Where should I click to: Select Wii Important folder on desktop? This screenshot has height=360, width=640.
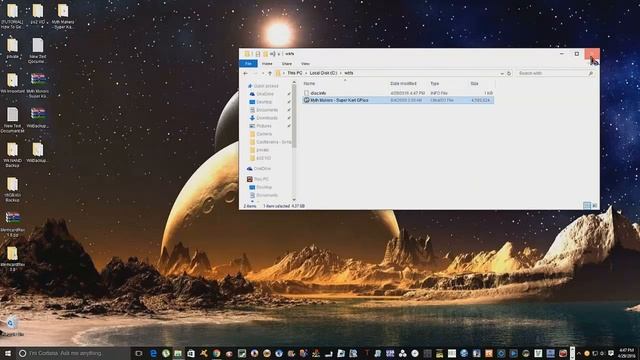click(12, 83)
